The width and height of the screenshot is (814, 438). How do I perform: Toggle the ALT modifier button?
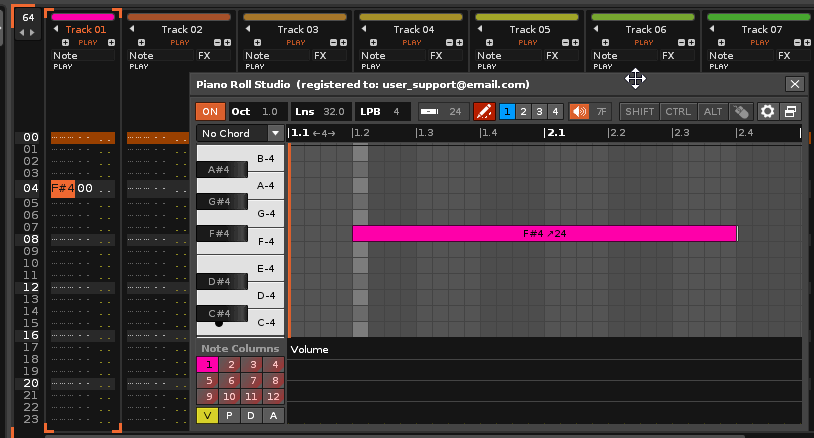click(x=713, y=112)
